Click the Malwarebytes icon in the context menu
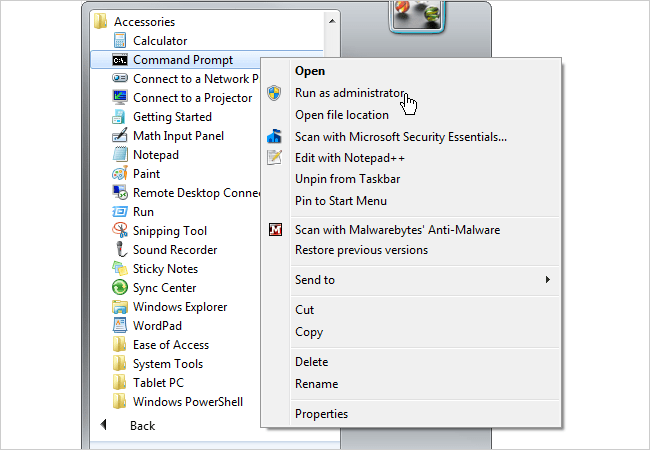The height and width of the screenshot is (450, 650). [275, 230]
